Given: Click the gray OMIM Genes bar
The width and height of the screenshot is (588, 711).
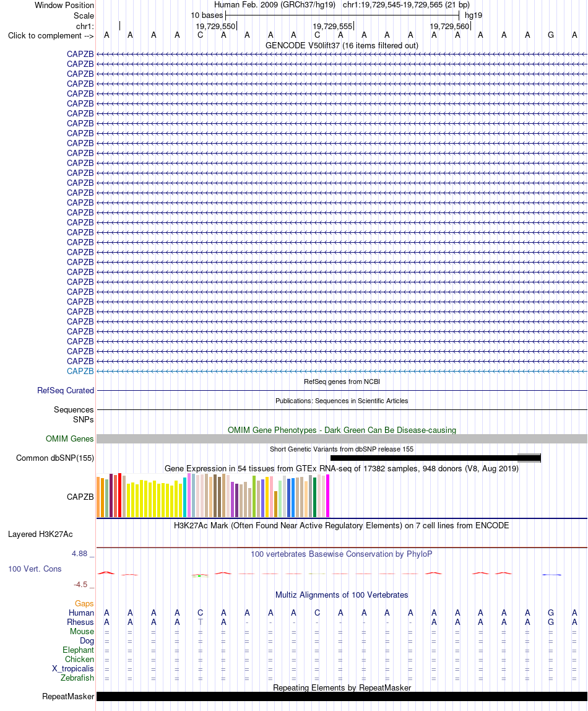Looking at the screenshot, I should [342, 439].
